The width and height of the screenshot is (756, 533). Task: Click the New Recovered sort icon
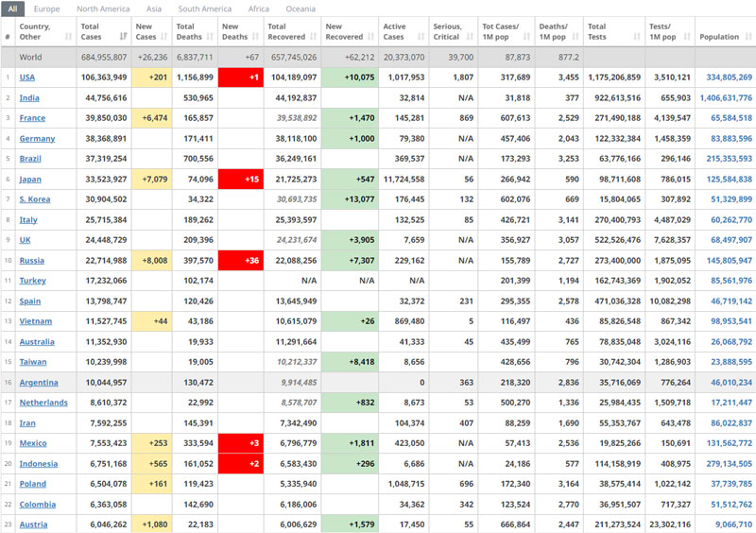(370, 37)
